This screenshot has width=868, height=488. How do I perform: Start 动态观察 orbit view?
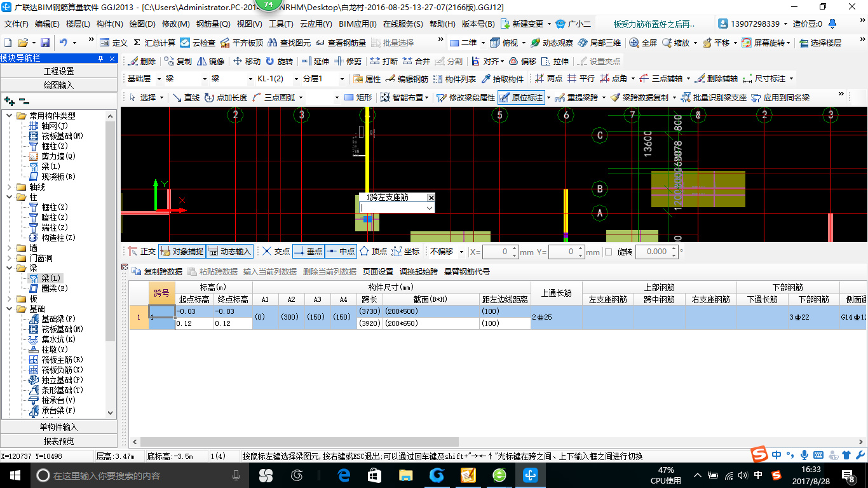[x=552, y=43]
